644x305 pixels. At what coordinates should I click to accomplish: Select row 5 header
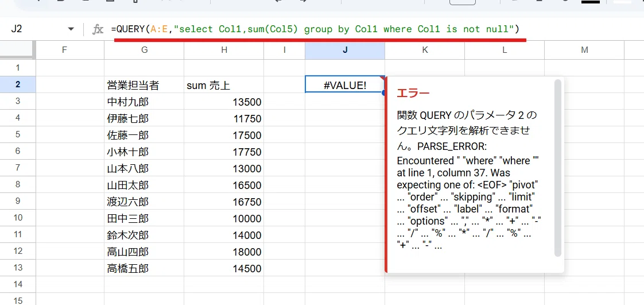click(18, 134)
